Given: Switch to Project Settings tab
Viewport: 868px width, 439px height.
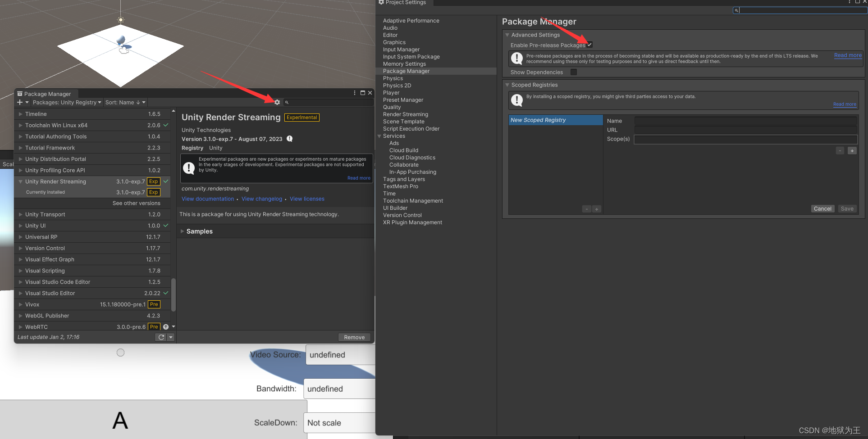Looking at the screenshot, I should point(404,2).
